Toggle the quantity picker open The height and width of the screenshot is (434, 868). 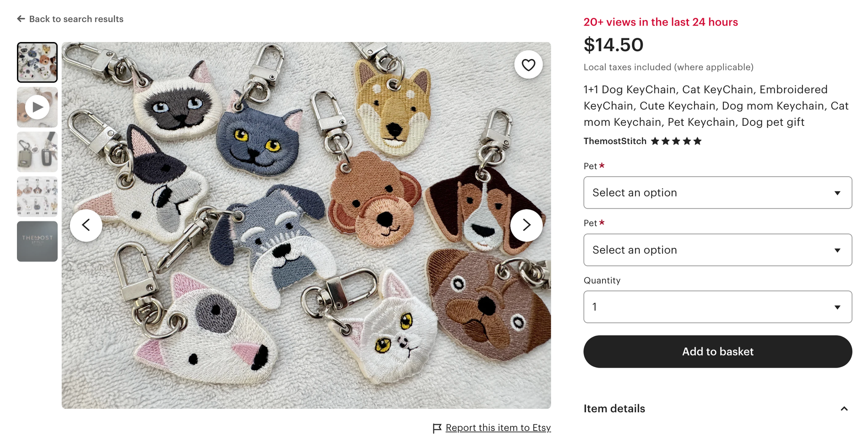coord(838,307)
